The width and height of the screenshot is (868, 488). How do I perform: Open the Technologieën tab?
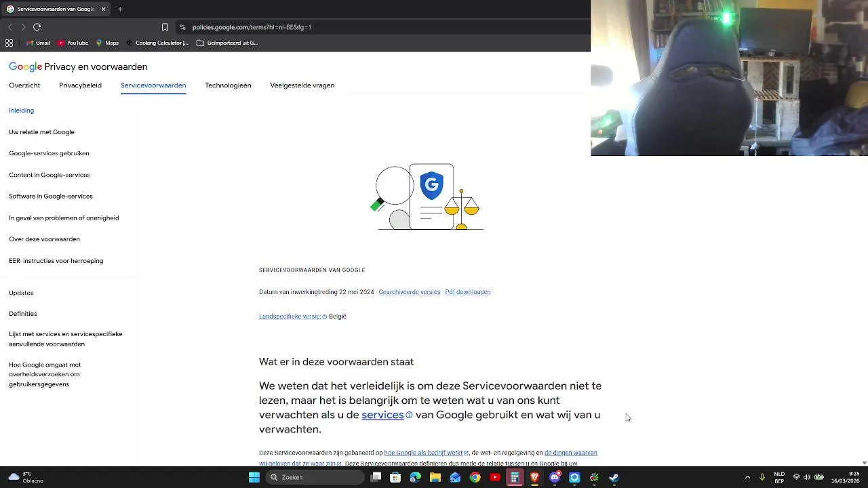[x=228, y=85]
